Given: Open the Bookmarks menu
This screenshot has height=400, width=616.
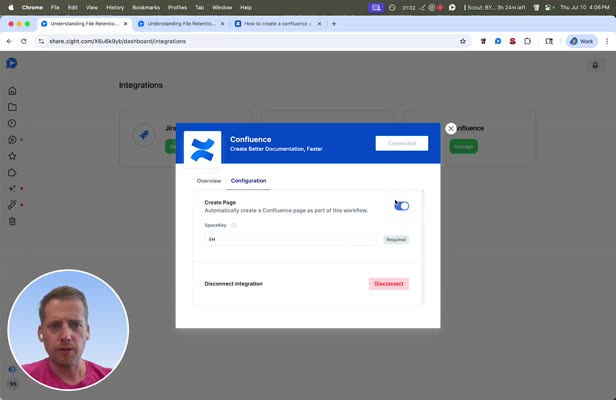Looking at the screenshot, I should [x=146, y=7].
